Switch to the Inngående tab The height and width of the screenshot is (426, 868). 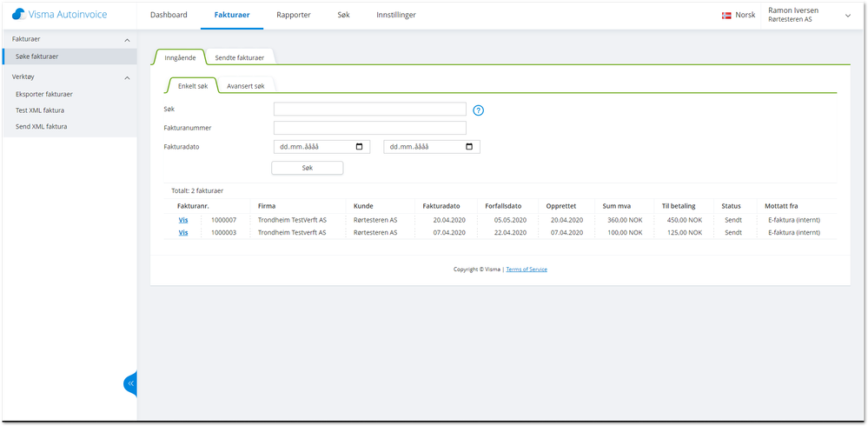(x=180, y=57)
